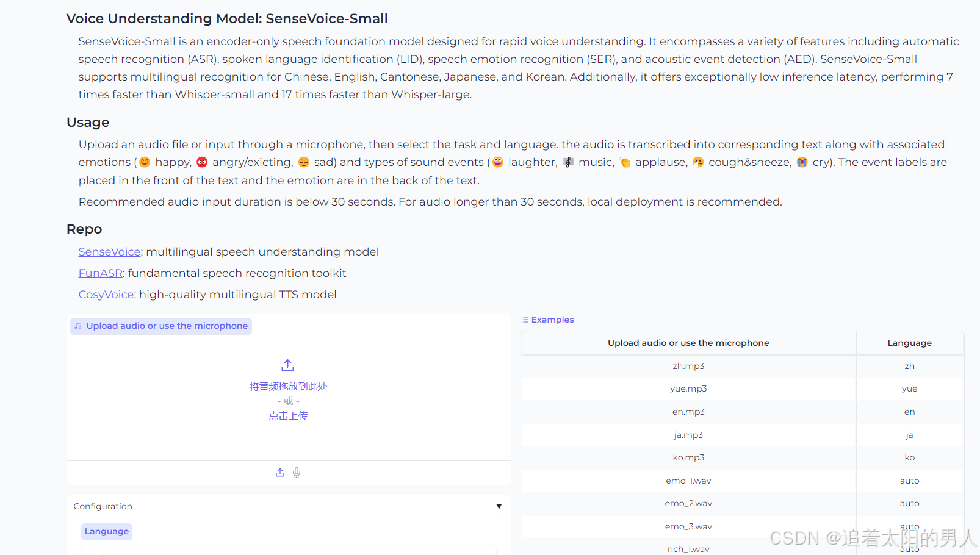Click the Examples heading label
980x555 pixels.
click(x=553, y=320)
